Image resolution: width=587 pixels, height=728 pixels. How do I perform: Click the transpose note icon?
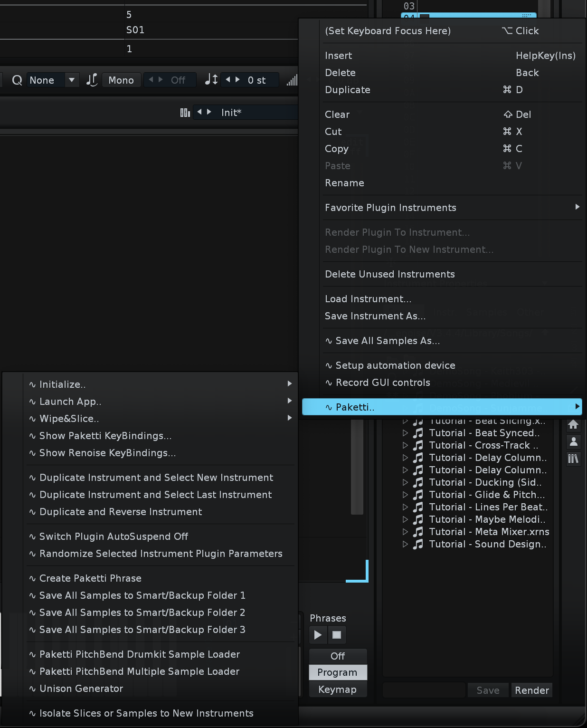click(211, 80)
